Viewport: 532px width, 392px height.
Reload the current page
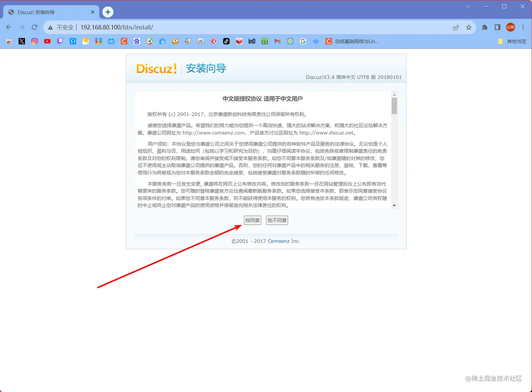(34, 27)
